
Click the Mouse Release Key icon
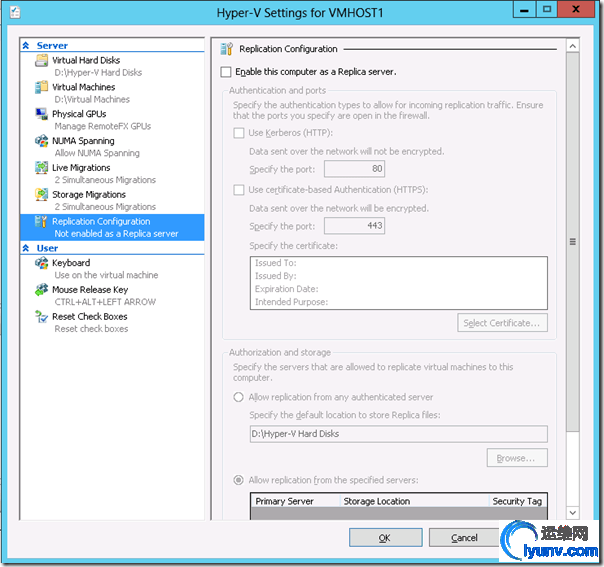pos(41,290)
